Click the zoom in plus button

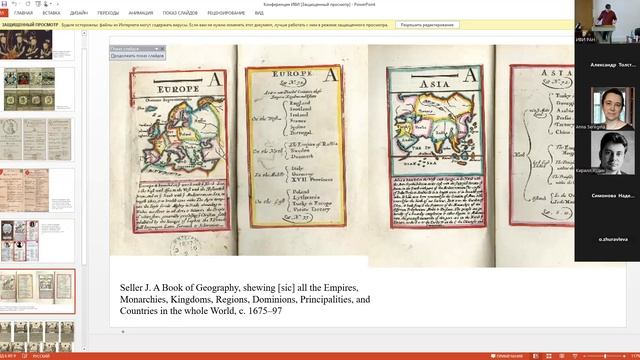625,356
